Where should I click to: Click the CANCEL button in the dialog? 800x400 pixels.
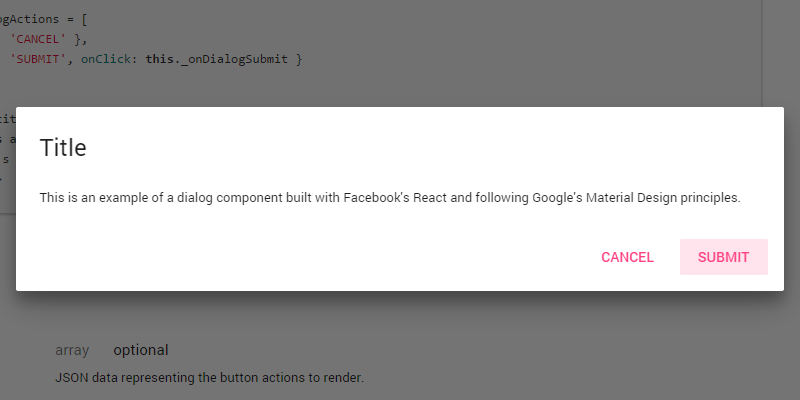(x=627, y=257)
